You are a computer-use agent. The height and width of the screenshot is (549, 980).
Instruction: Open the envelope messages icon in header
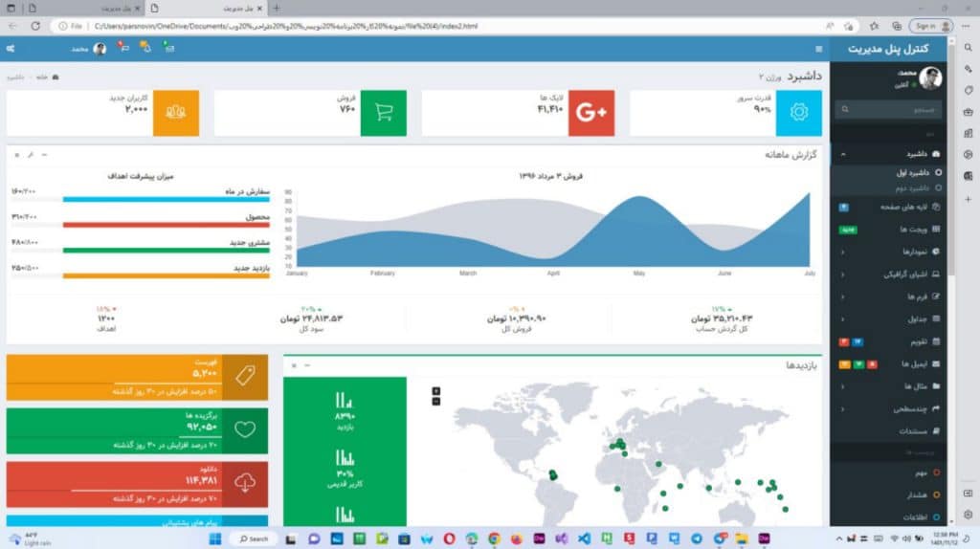pos(168,47)
